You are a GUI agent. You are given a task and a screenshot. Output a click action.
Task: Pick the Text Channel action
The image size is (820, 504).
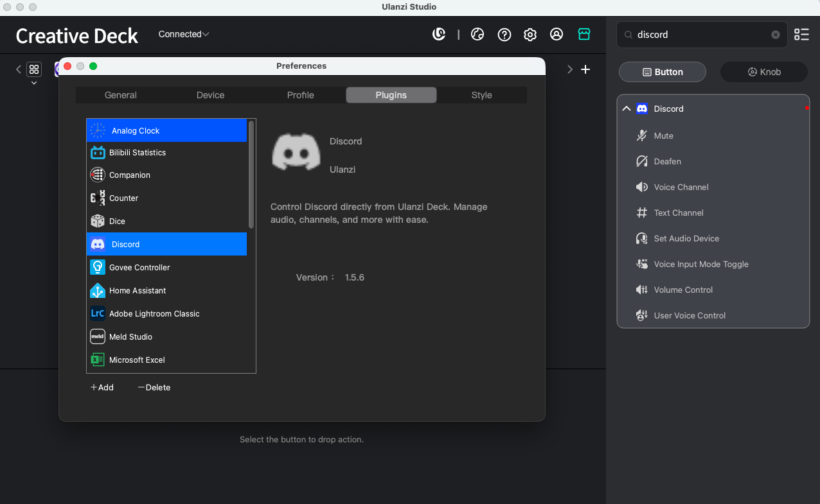coord(677,213)
